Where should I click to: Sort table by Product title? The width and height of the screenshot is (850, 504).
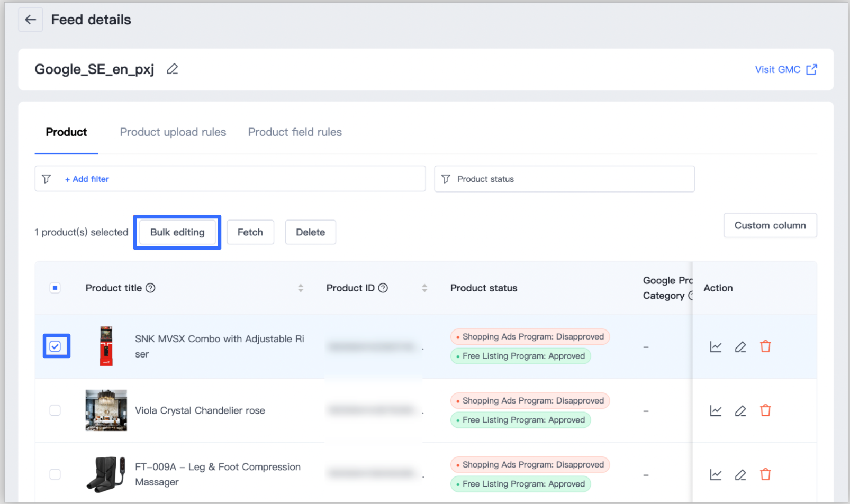(301, 288)
